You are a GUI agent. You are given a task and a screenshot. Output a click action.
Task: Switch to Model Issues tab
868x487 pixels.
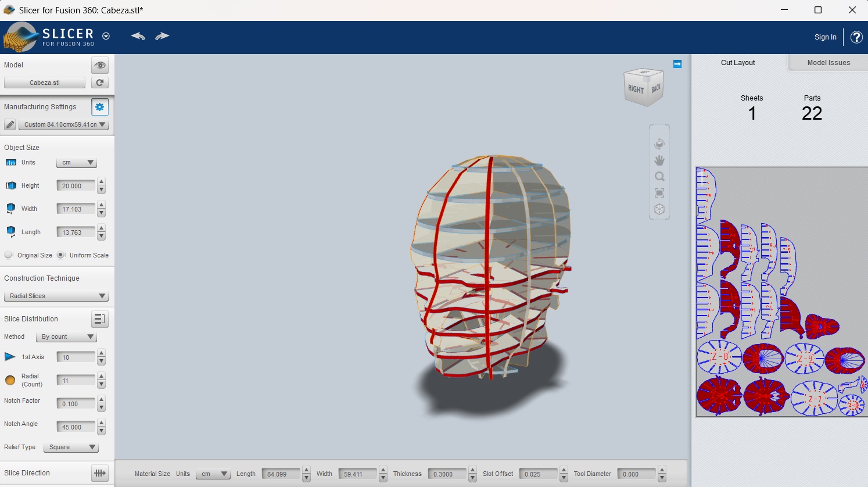(828, 63)
